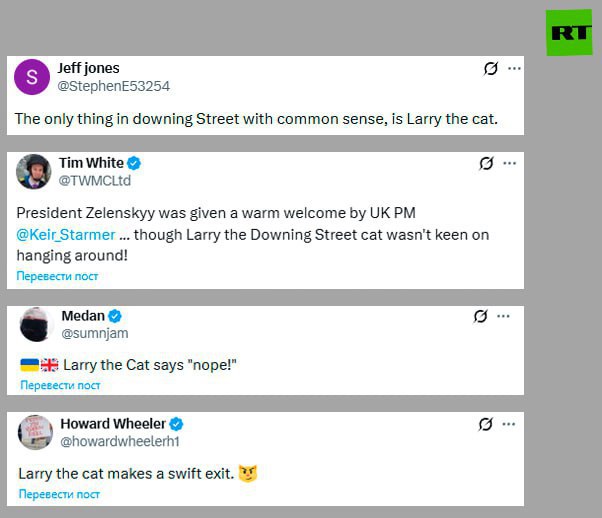Open more options on Jeff jones's post
Viewport: 602px width, 518px height.
point(514,69)
